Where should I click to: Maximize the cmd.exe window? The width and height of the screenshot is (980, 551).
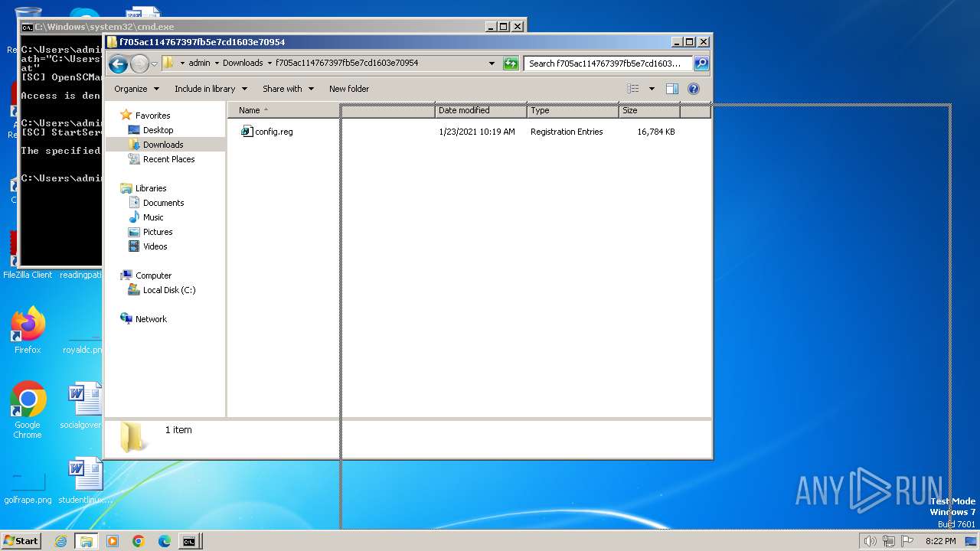(503, 26)
